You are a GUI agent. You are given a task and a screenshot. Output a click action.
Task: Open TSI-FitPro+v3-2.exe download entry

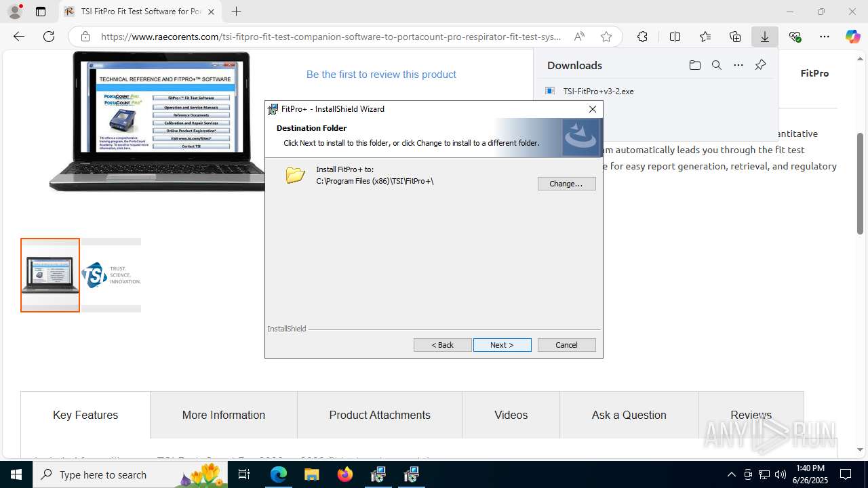point(598,91)
